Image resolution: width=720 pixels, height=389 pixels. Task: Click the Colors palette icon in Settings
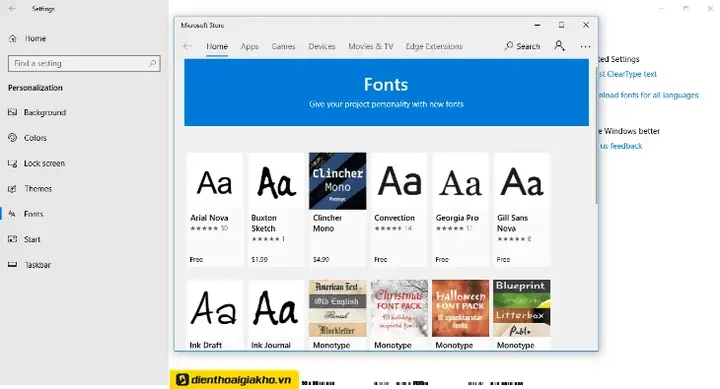(13, 137)
